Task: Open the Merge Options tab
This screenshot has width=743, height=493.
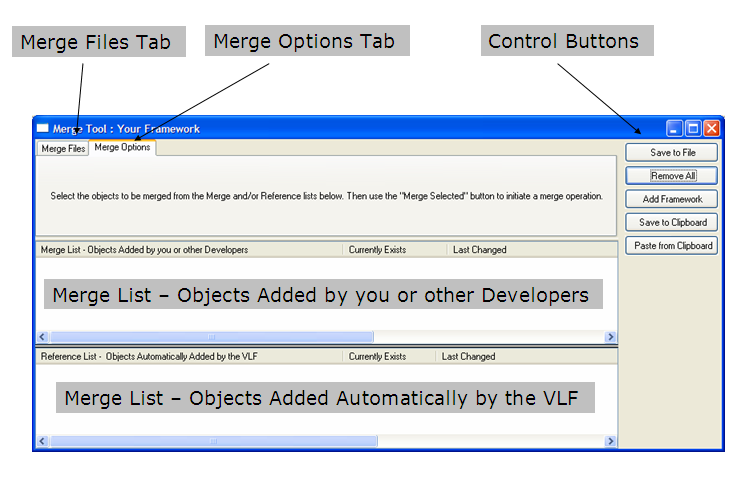Action: click(x=122, y=148)
